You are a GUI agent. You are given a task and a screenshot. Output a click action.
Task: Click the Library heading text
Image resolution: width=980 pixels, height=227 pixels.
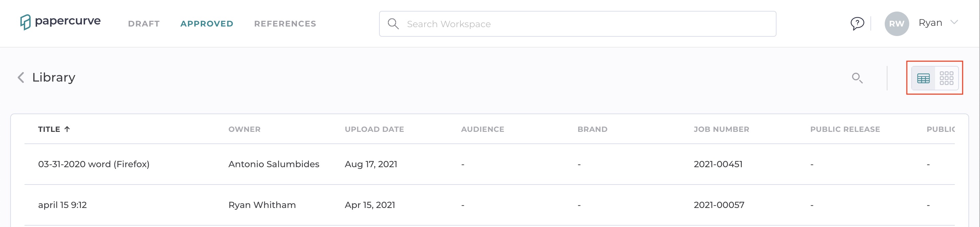54,77
